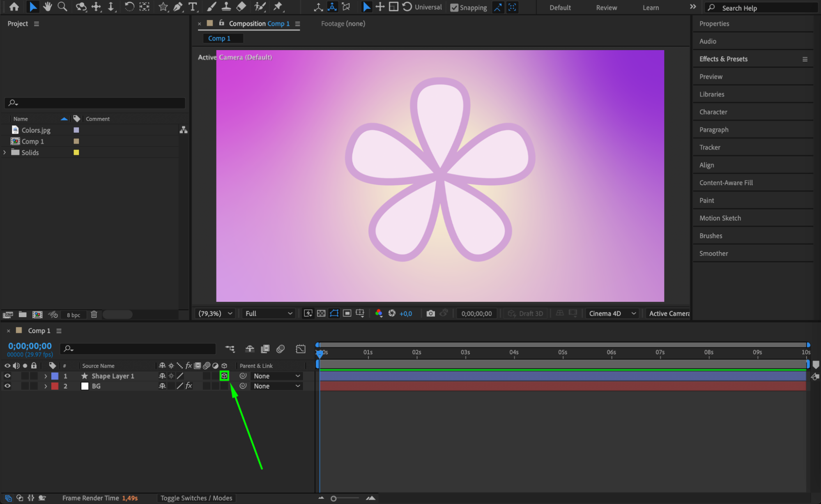The image size is (821, 504).
Task: Click Toggle Switches / Modes button
Action: 196,498
